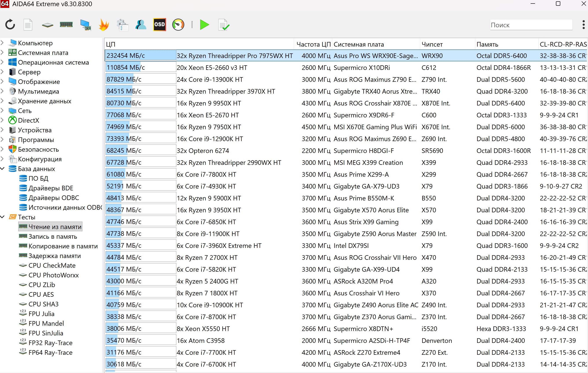
Task: Expand the Компьютер tree node
Action: (2, 43)
